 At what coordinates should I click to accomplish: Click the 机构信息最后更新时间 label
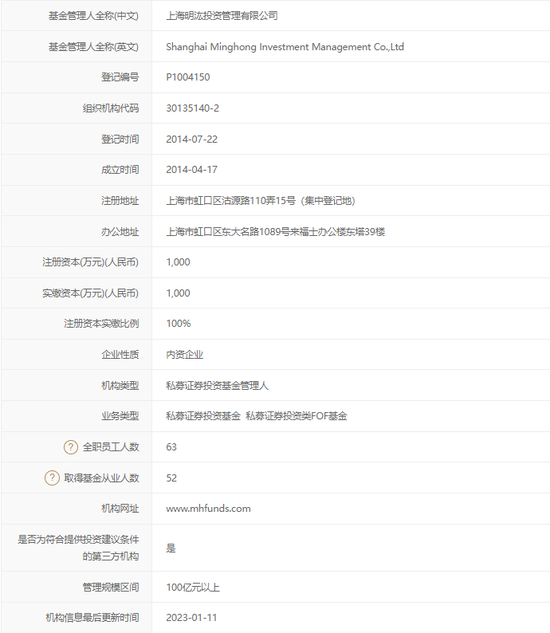tap(92, 618)
